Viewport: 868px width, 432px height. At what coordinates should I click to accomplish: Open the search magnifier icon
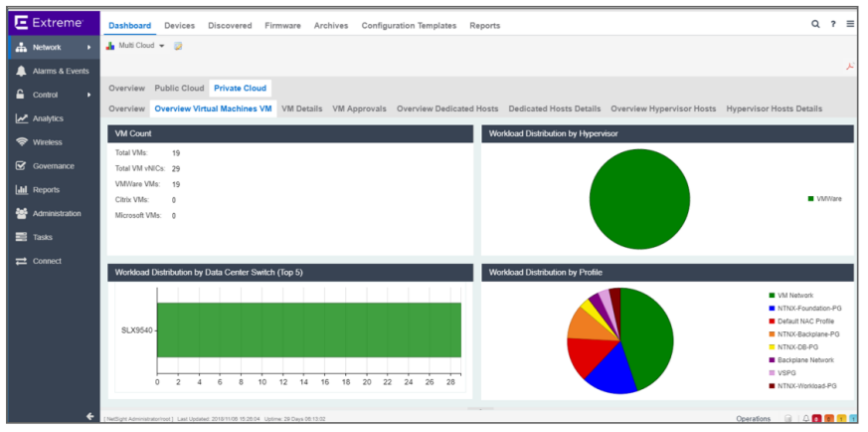tap(815, 24)
